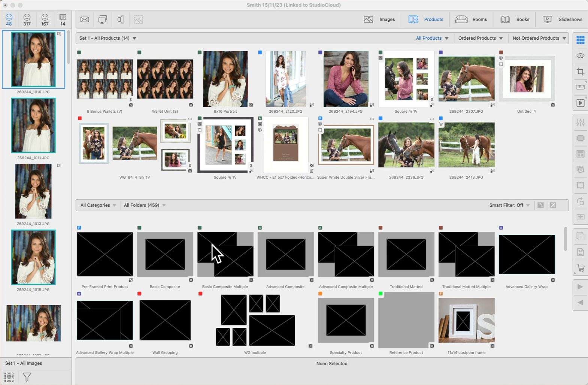Click the grid view icon in right sidebar
This screenshot has height=385, width=588.
pyautogui.click(x=580, y=40)
